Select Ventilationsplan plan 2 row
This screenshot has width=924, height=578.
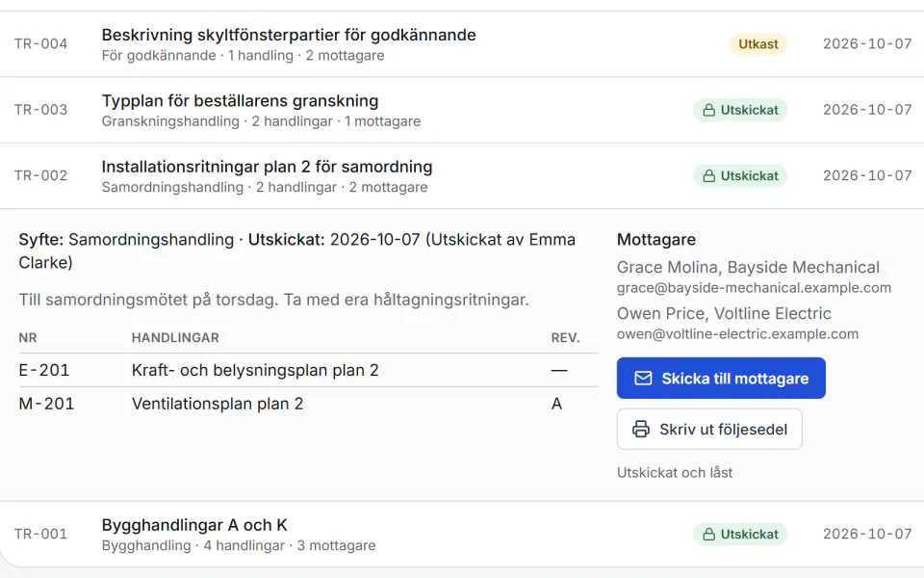tap(308, 404)
